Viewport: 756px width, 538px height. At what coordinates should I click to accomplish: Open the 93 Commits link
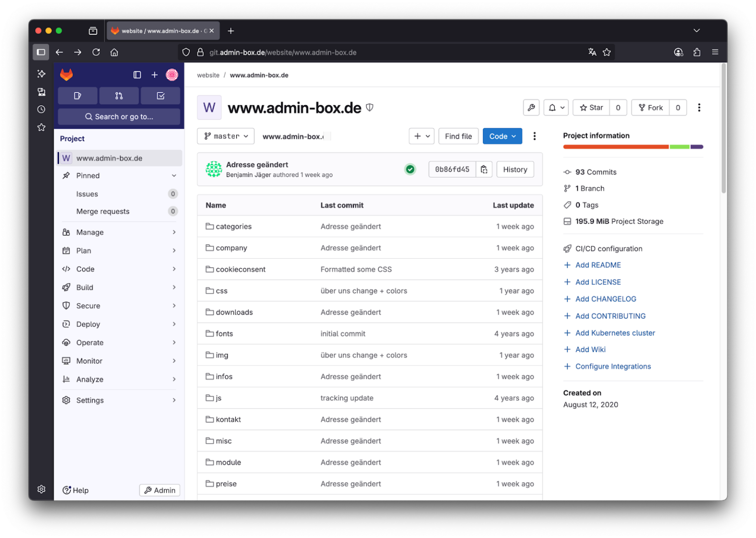pos(596,172)
